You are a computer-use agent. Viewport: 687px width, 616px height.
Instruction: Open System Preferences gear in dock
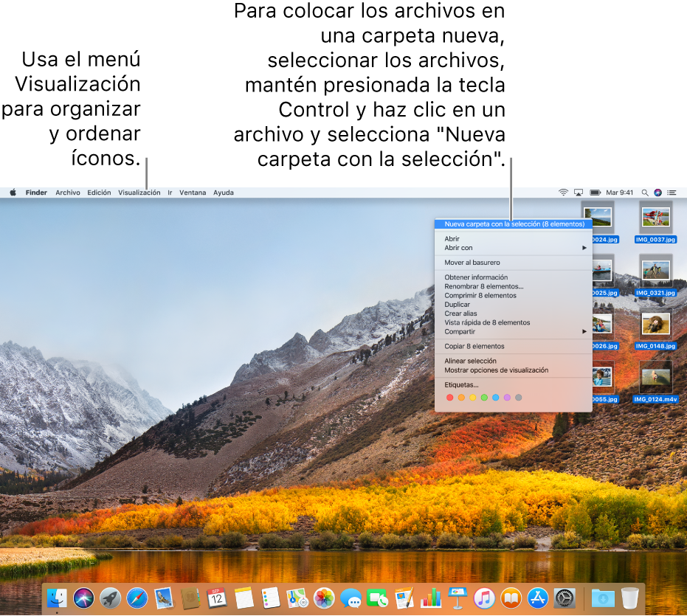pyautogui.click(x=565, y=598)
